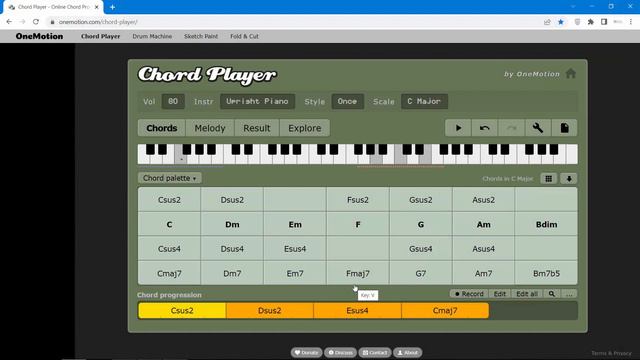Click the Donate button

coord(306,353)
